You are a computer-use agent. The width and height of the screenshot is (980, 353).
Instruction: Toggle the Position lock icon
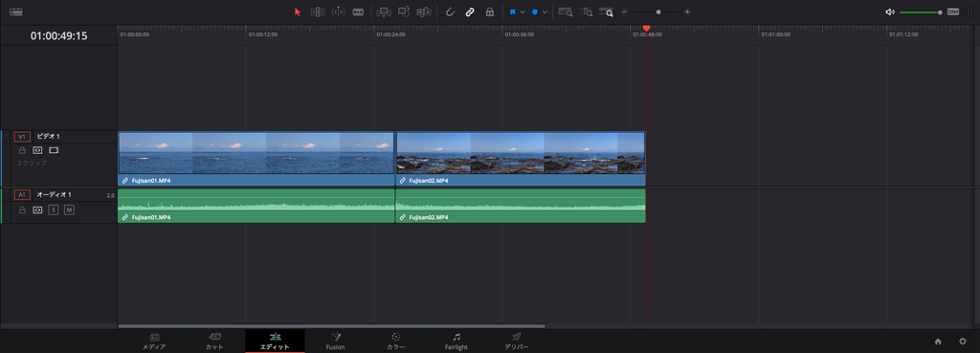click(x=490, y=11)
